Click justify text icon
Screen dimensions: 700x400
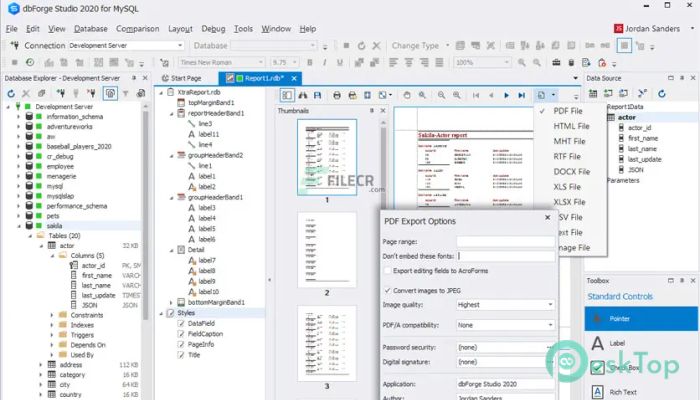[439, 62]
